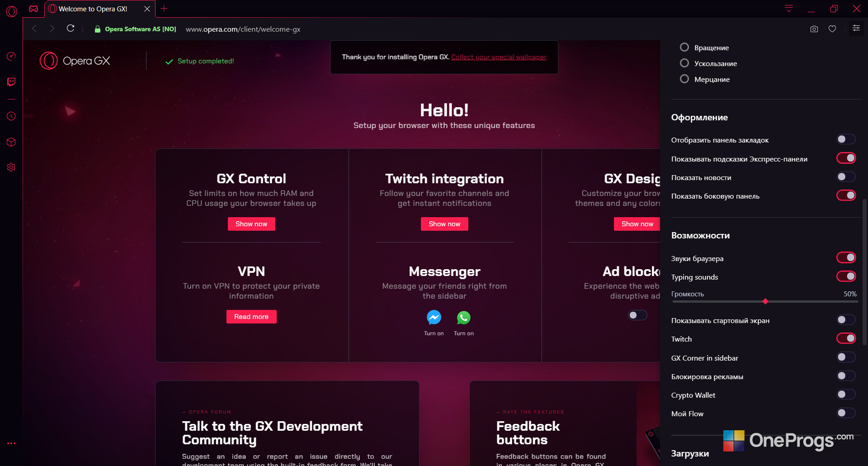Open sidebar setup three-dot menu
The image size is (868, 466).
coord(11,443)
